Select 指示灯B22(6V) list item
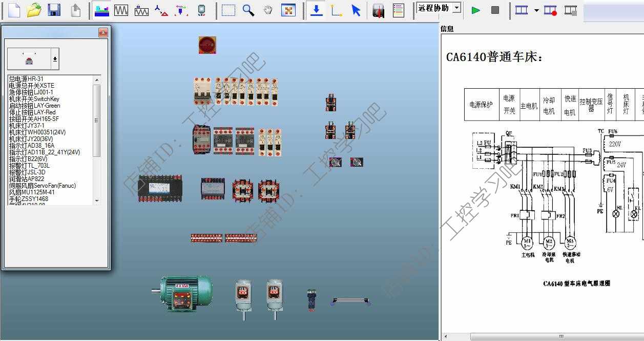The width and height of the screenshot is (644, 341). coord(28,159)
